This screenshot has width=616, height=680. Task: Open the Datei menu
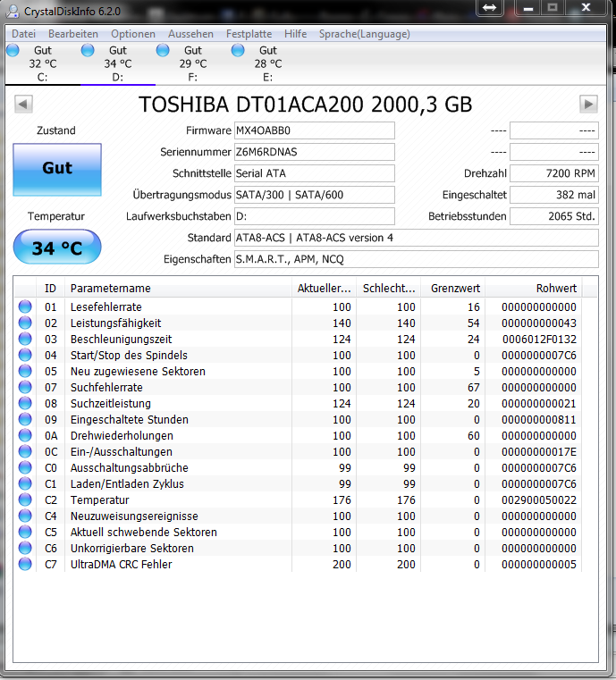(23, 34)
